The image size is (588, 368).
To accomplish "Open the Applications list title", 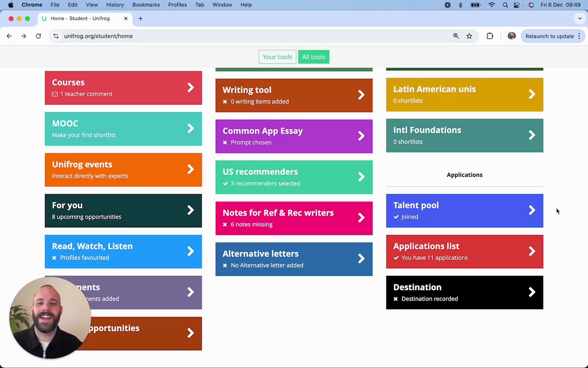I will coord(426,246).
